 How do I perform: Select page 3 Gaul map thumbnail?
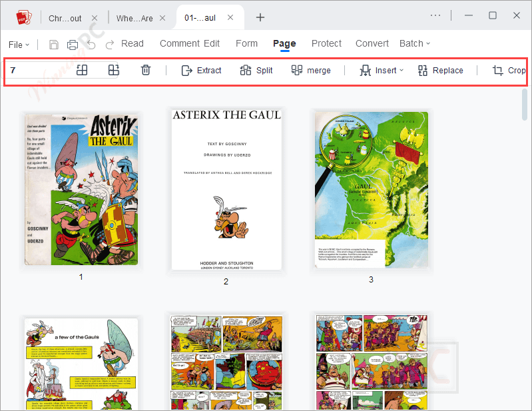tap(372, 190)
